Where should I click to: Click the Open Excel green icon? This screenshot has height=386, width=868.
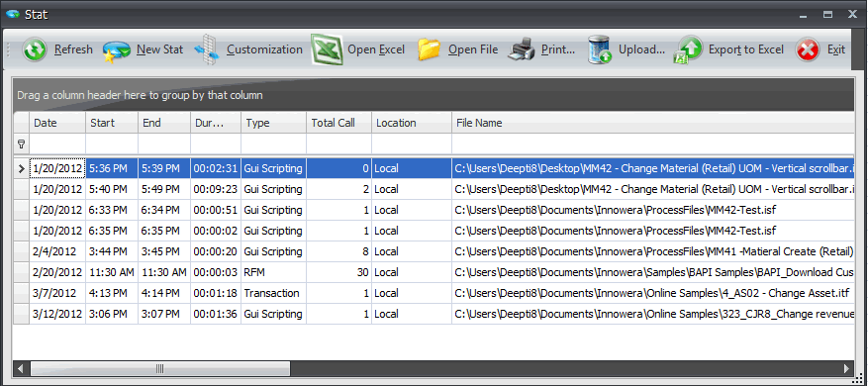point(327,49)
